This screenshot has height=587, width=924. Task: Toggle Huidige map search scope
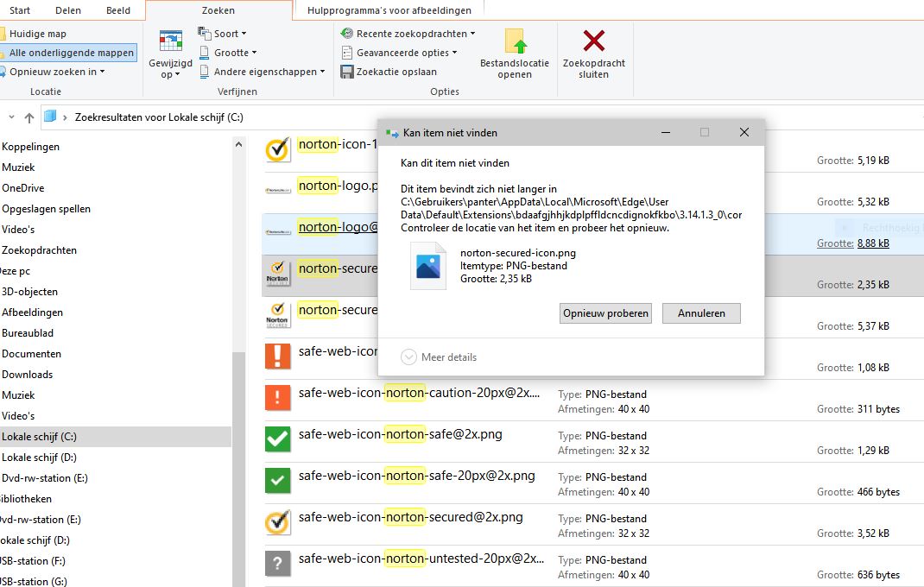37,34
